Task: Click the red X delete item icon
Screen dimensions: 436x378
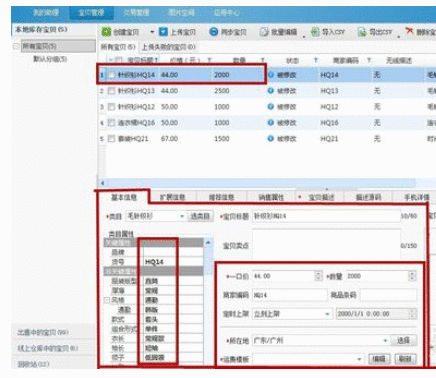Action: pyautogui.click(x=409, y=31)
